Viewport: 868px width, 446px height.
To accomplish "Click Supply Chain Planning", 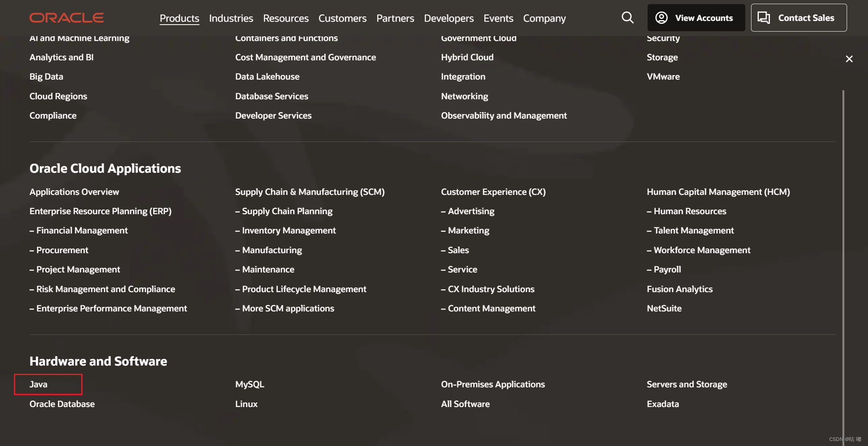I will point(284,211).
